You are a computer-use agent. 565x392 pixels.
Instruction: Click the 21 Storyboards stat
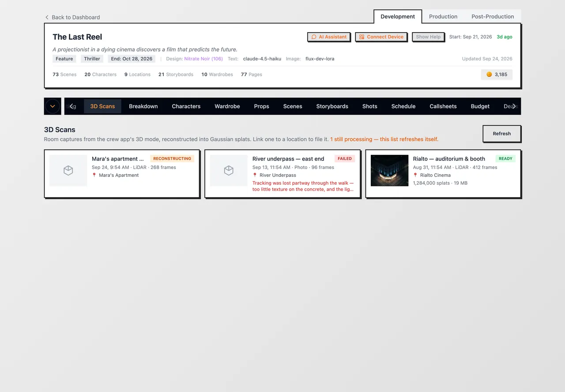(176, 75)
